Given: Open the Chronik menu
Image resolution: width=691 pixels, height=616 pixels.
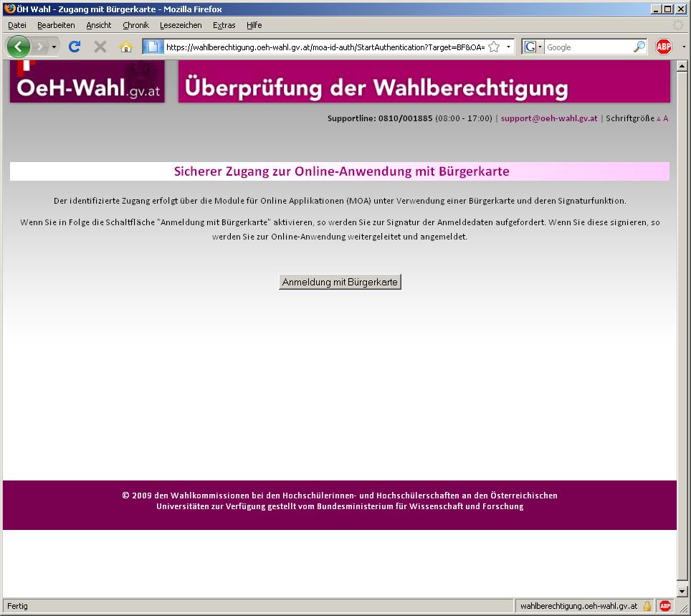Looking at the screenshot, I should point(135,25).
